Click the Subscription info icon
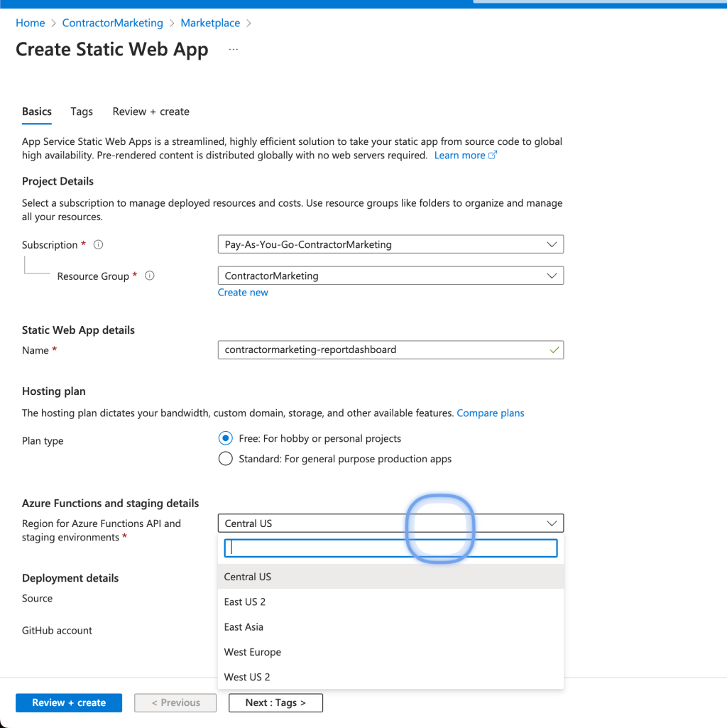The height and width of the screenshot is (728, 727). pos(98,244)
